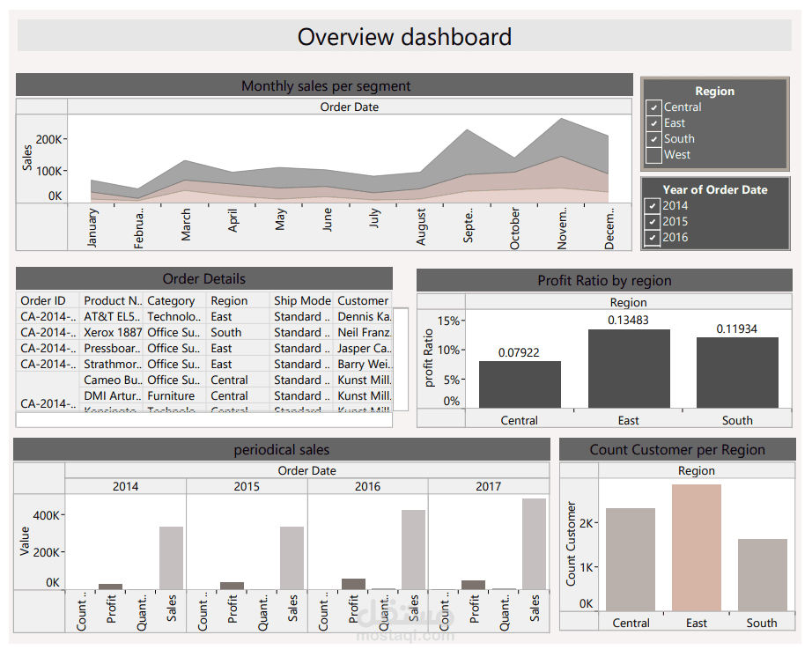The width and height of the screenshot is (812, 657).
Task: Click the East customer count bar
Action: (697, 548)
